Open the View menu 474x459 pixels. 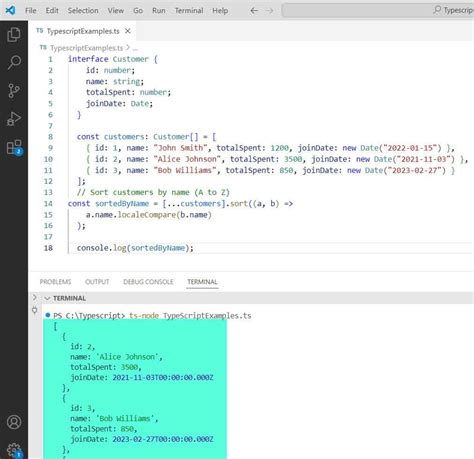[116, 11]
